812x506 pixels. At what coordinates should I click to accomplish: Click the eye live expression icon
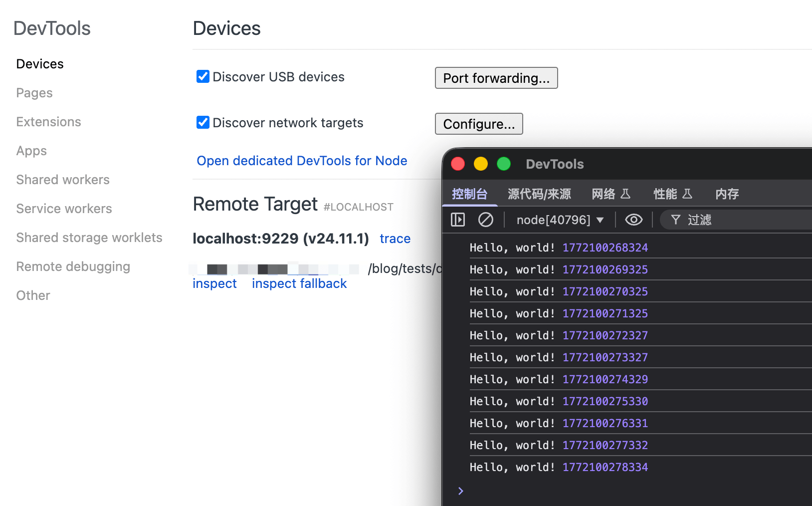pyautogui.click(x=633, y=220)
